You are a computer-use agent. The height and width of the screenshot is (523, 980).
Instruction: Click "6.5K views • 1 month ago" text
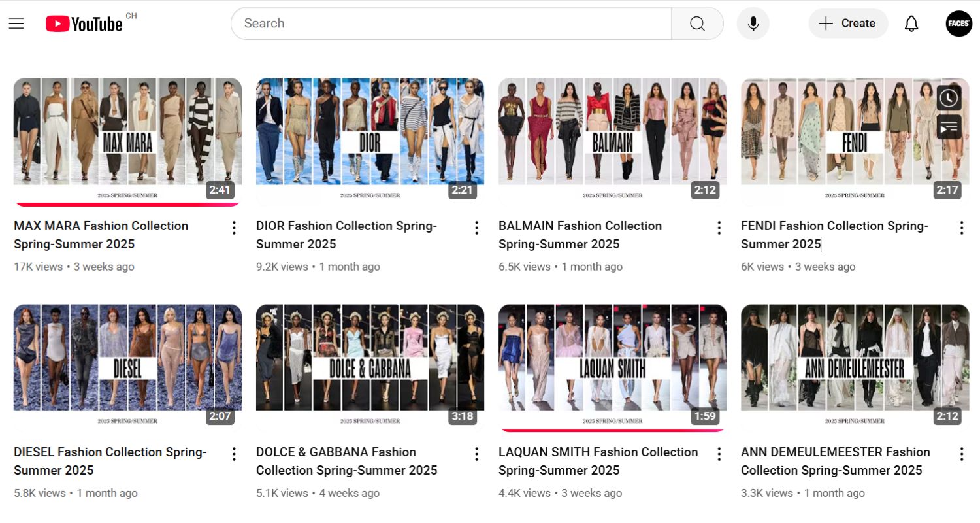point(561,267)
